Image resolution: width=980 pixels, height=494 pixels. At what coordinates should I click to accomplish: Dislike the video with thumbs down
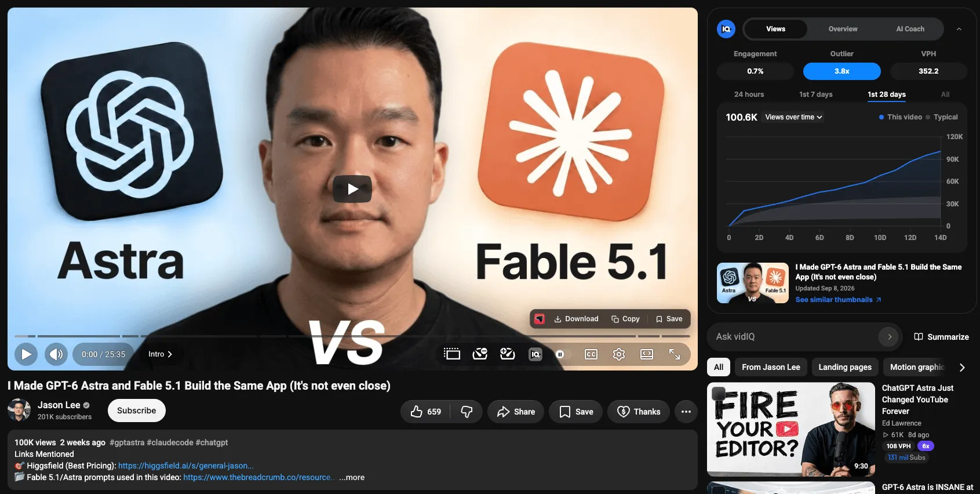(467, 412)
